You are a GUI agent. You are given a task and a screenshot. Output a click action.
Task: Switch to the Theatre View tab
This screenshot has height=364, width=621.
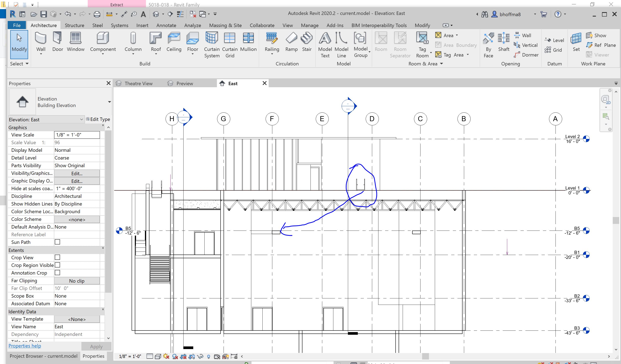pos(138,83)
